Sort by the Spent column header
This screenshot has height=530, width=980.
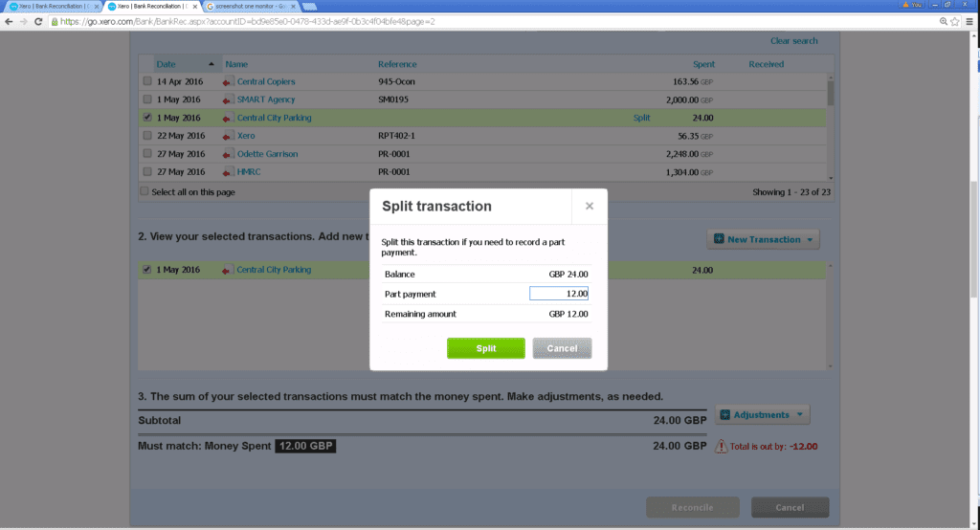tap(703, 64)
